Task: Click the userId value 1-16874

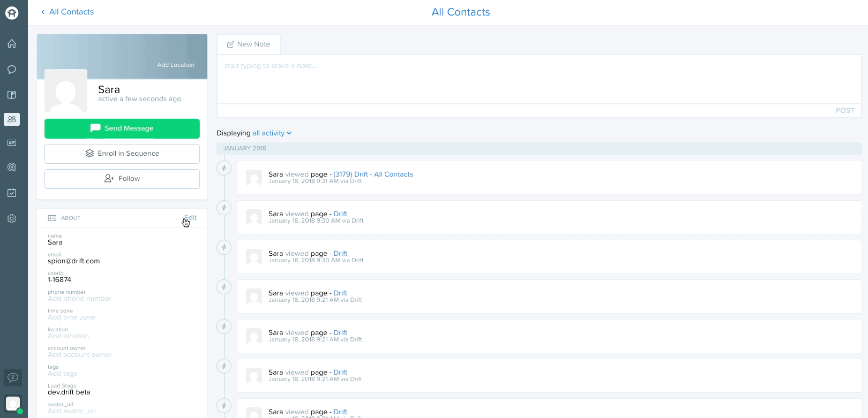Action: click(x=59, y=280)
